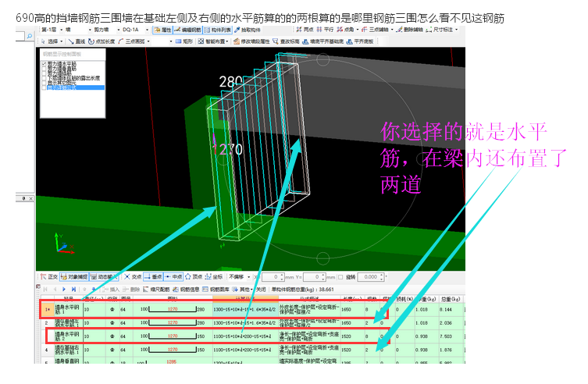
Task: Open the 构件列表 component list
Action: point(218,30)
